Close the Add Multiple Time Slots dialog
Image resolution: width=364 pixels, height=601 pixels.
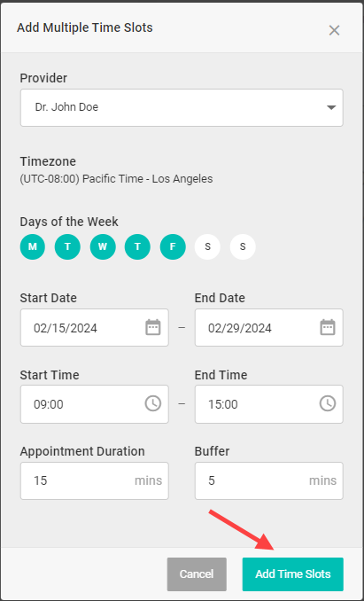pos(334,30)
